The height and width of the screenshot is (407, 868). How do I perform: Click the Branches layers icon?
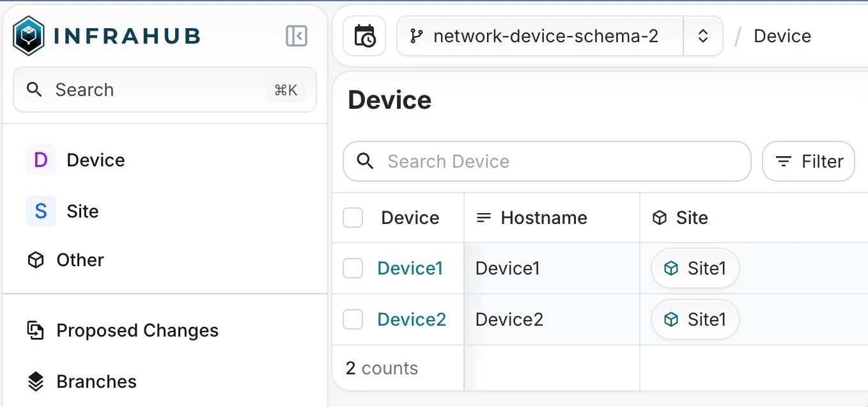(x=36, y=381)
